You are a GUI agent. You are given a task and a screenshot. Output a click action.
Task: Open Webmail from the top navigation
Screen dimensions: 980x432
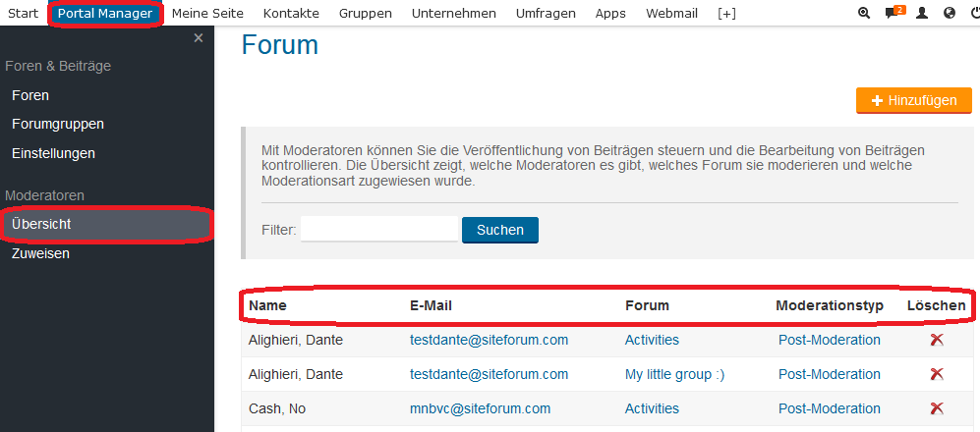(x=670, y=13)
